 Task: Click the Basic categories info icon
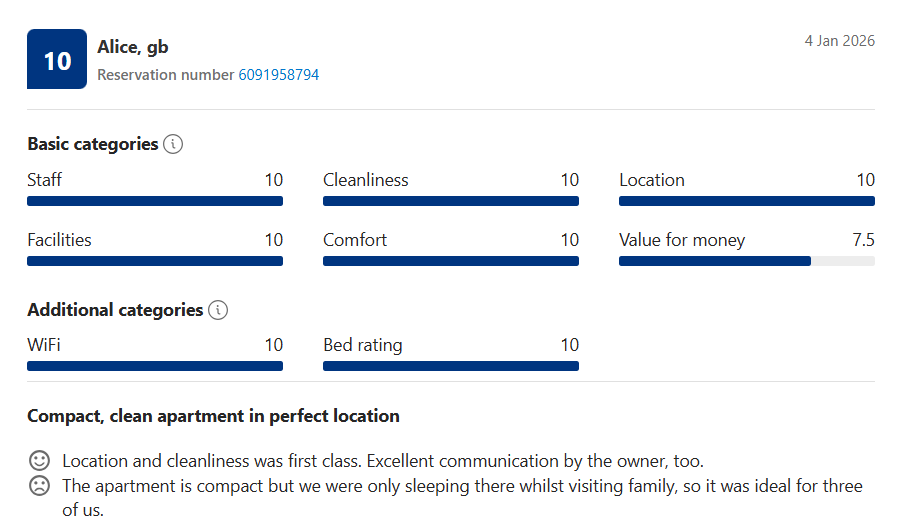[173, 144]
